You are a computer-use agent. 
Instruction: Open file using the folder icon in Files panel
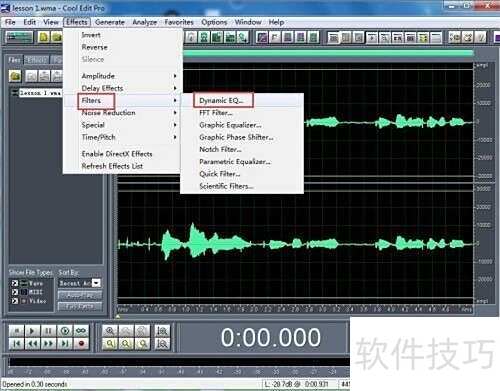pos(15,76)
